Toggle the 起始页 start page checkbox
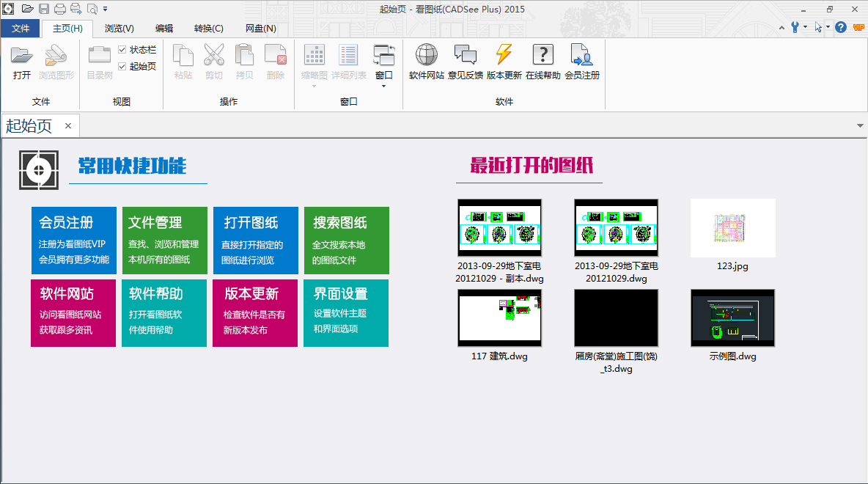 pyautogui.click(x=122, y=66)
